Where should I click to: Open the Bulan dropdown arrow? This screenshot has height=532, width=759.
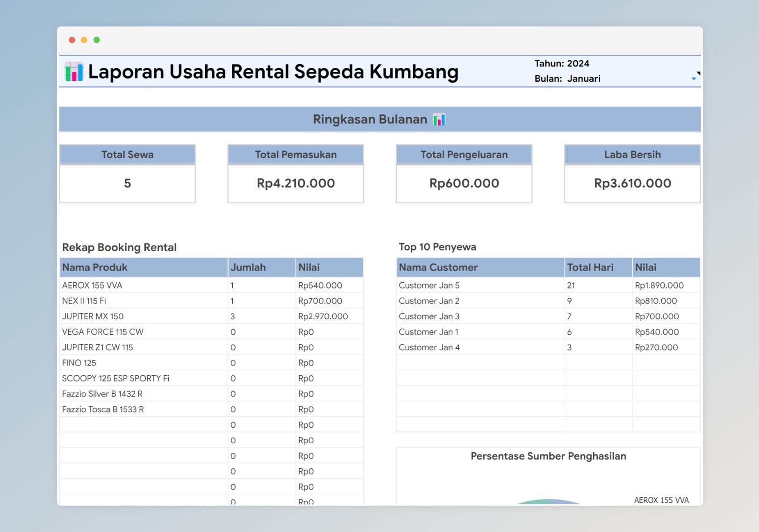tap(694, 79)
